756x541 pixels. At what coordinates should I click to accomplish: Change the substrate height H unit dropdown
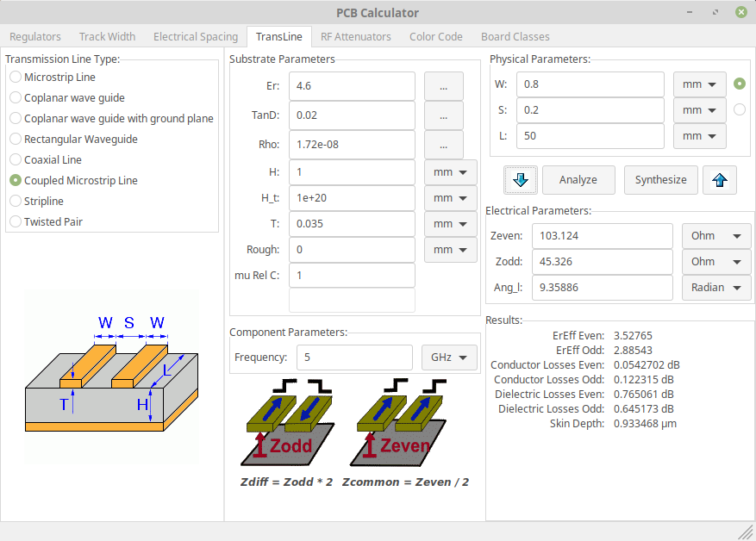(x=450, y=172)
